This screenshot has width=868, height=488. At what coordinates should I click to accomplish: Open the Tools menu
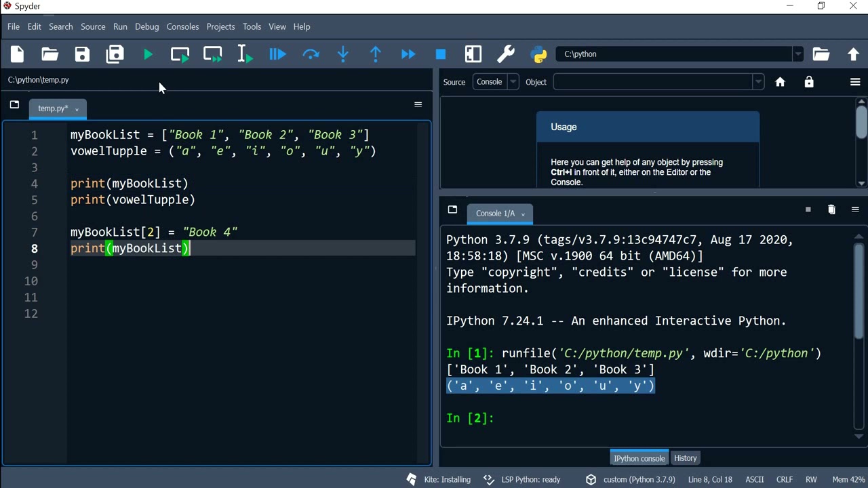[x=252, y=26]
